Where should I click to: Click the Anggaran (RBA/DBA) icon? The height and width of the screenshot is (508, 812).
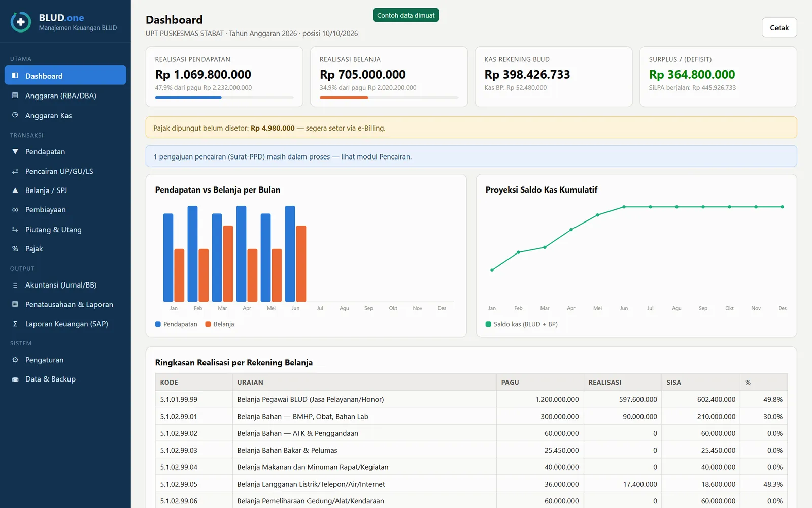pos(15,96)
